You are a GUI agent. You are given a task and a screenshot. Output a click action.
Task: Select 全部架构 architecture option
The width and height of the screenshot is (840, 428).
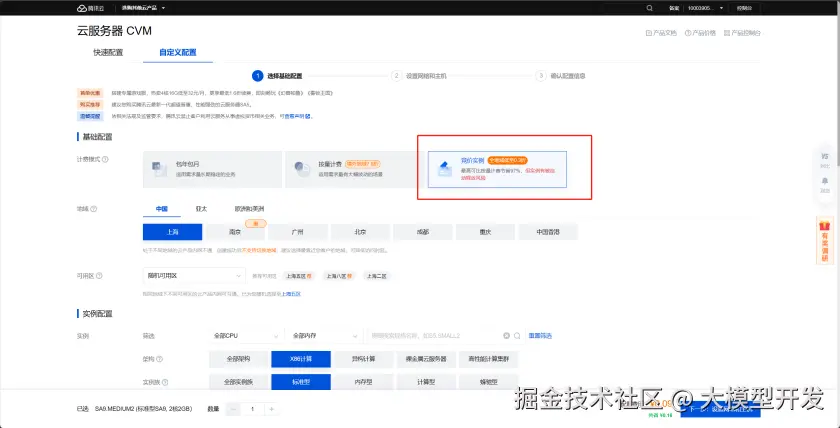click(x=238, y=359)
